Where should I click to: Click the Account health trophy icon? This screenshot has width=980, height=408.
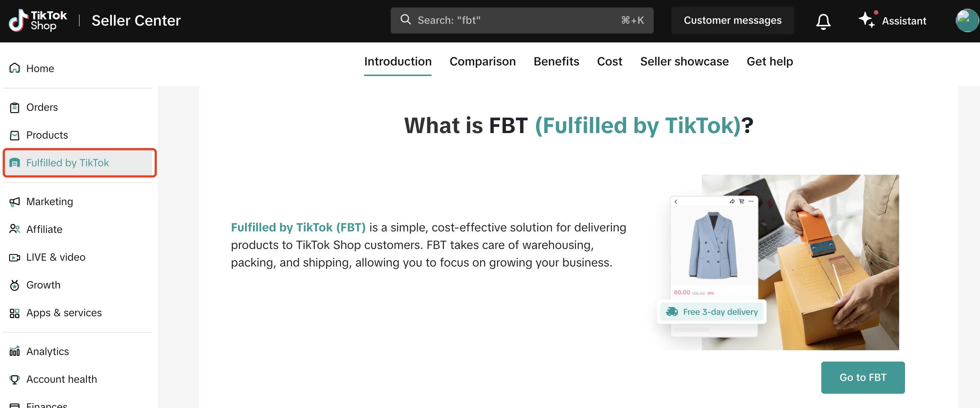[x=15, y=379]
